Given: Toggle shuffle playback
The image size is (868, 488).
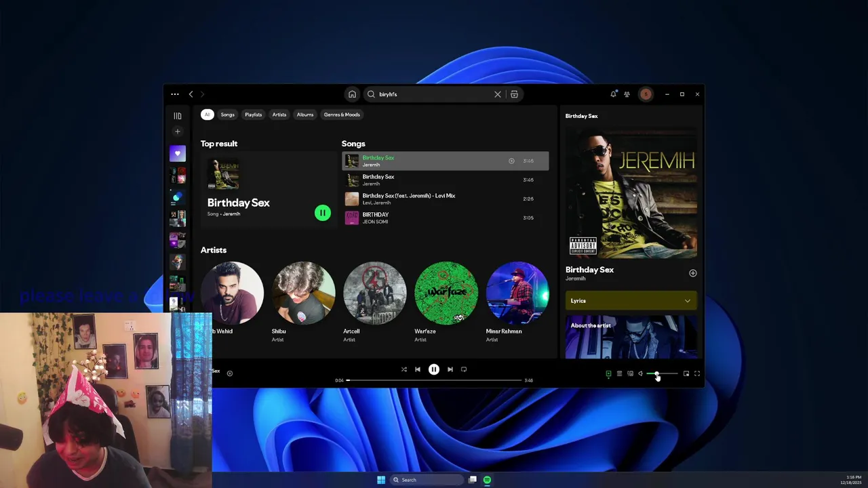Looking at the screenshot, I should click(404, 369).
